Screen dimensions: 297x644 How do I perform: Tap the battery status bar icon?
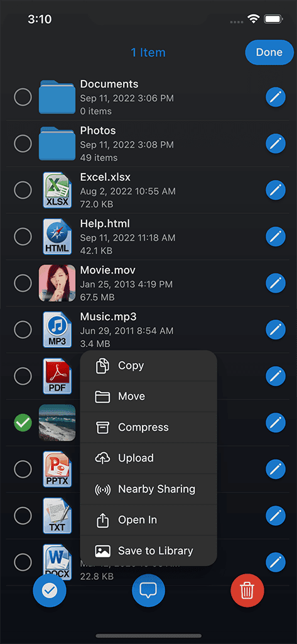tap(273, 19)
